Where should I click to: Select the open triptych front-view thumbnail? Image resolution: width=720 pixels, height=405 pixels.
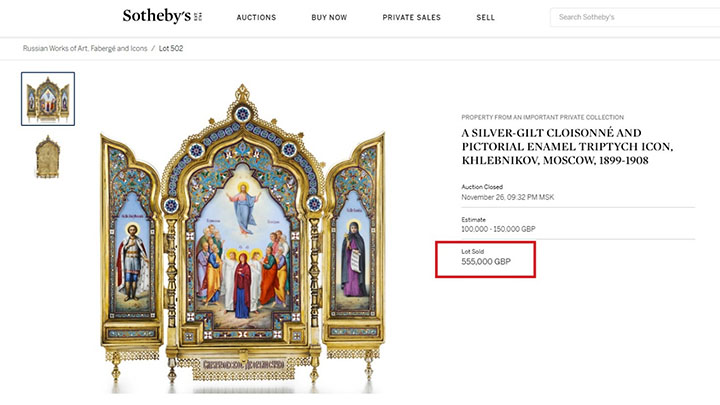click(48, 99)
